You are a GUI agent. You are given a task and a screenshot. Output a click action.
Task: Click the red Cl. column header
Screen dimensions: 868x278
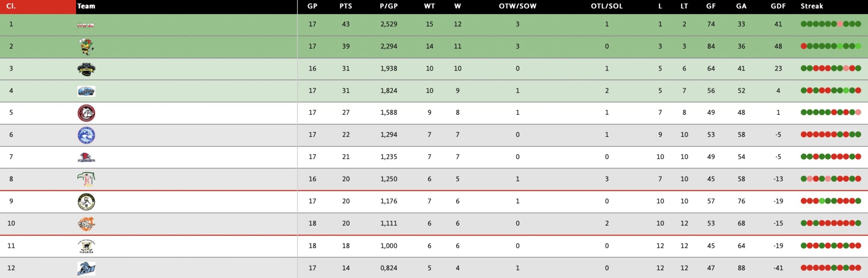click(x=11, y=6)
